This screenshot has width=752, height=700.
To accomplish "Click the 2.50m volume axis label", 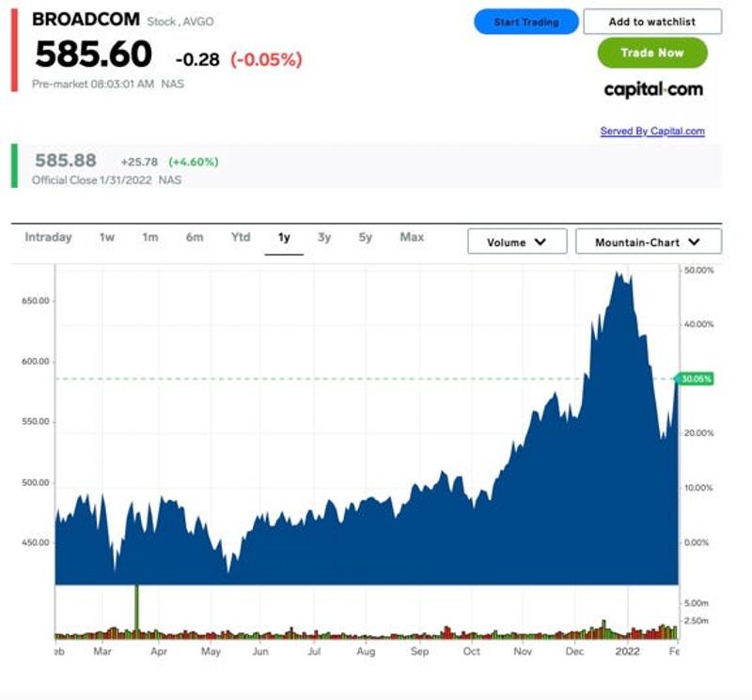I will (x=697, y=621).
